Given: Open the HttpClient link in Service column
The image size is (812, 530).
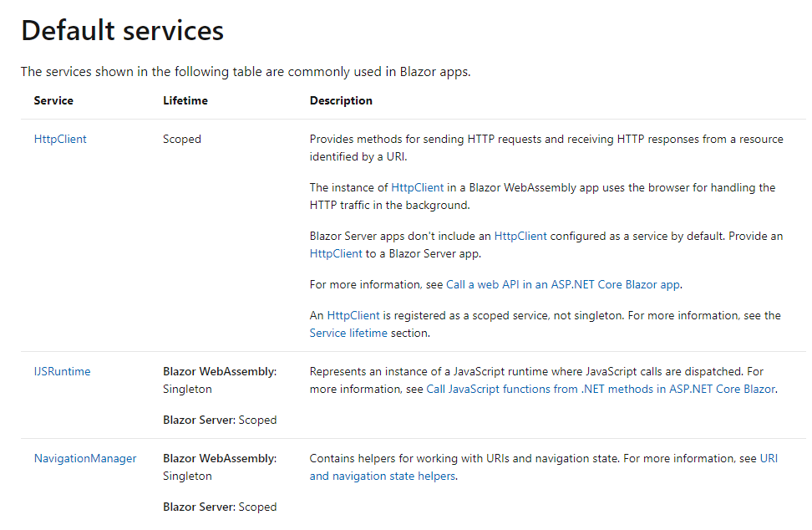Looking at the screenshot, I should (60, 140).
